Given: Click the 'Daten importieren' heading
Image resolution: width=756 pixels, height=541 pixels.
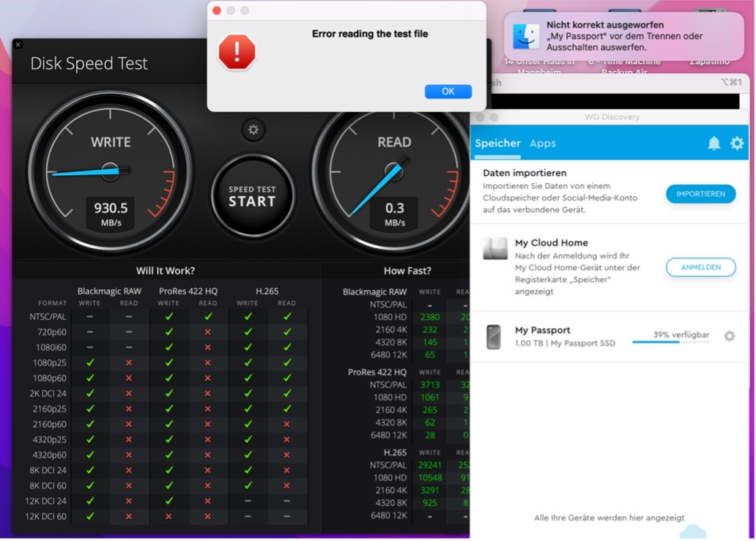Looking at the screenshot, I should click(x=525, y=173).
